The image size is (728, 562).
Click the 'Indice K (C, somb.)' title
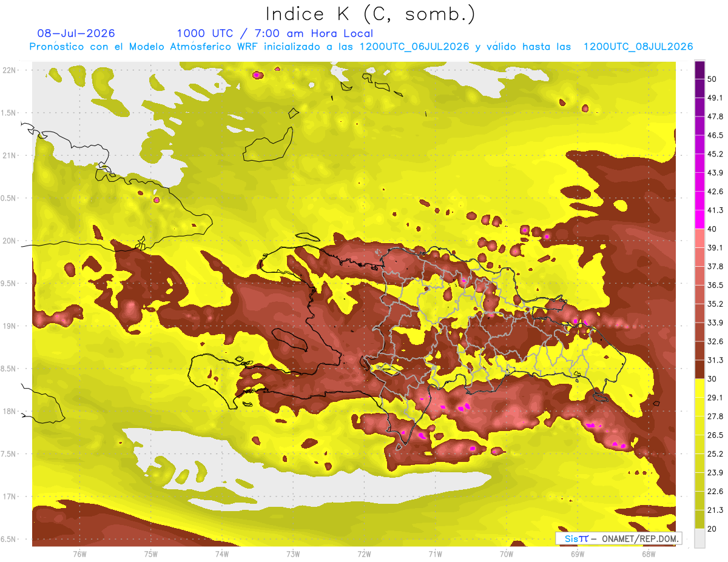click(x=370, y=14)
